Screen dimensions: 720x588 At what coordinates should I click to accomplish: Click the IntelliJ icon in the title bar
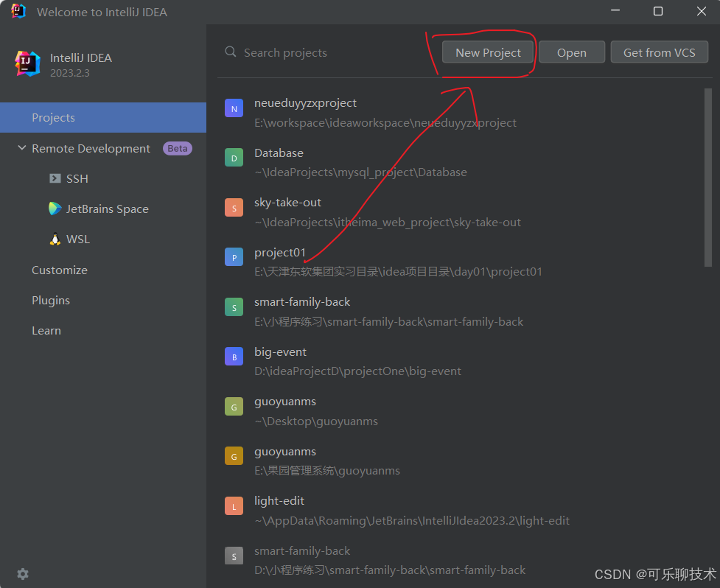(18, 11)
